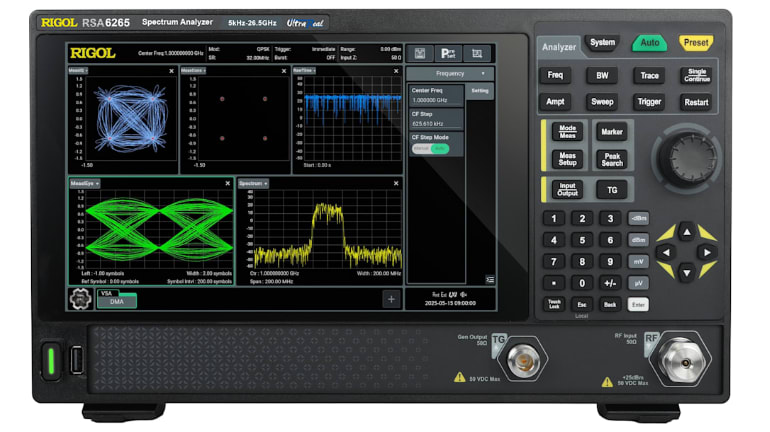The width and height of the screenshot is (770, 432).
Task: Tap the yellow Preset key
Action: [696, 43]
